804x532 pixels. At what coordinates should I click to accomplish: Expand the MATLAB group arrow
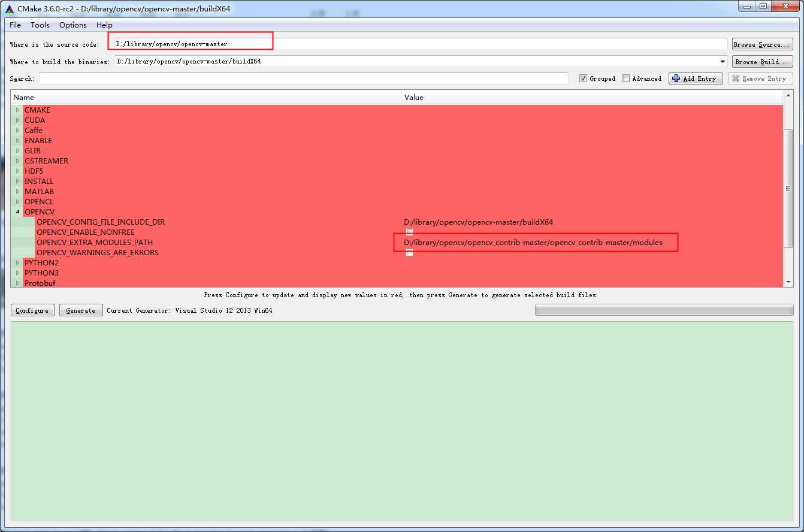click(x=17, y=192)
